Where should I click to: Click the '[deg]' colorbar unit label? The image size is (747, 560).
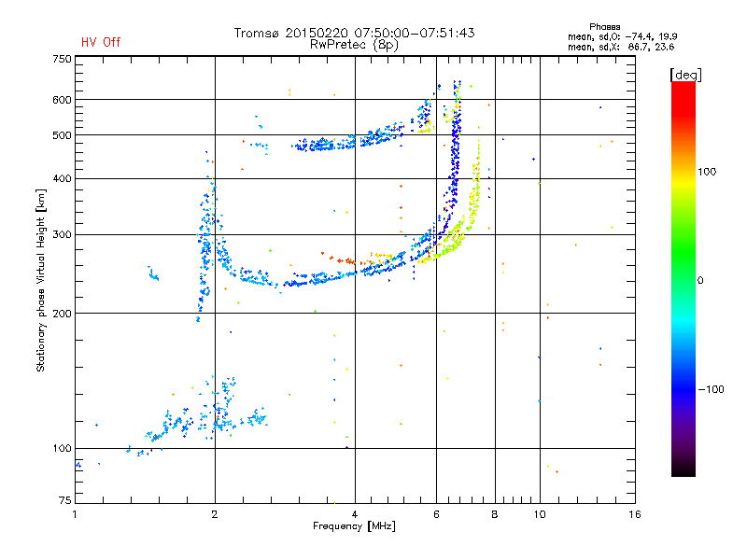point(685,75)
